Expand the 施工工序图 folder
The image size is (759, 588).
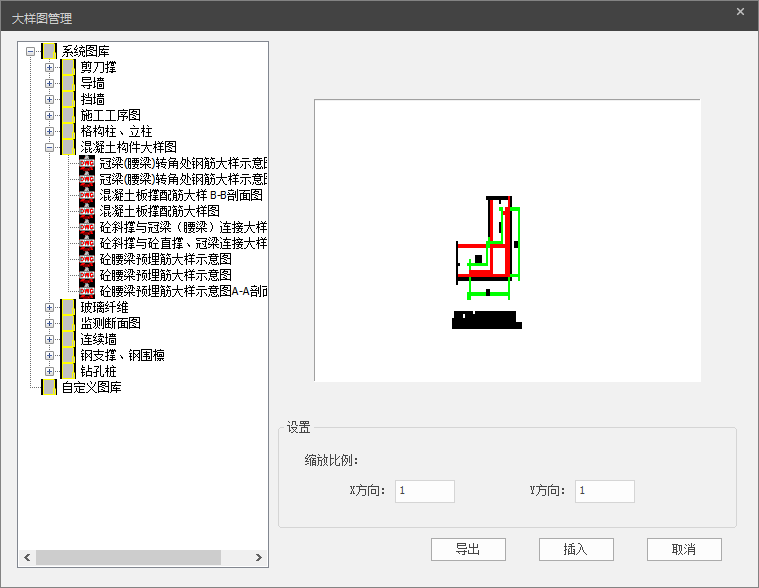click(x=49, y=115)
